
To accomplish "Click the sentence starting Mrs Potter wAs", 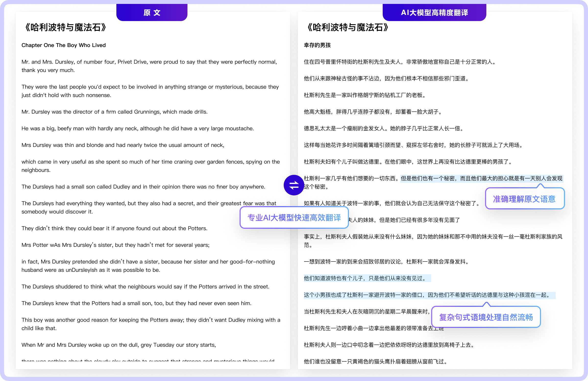I will point(115,245).
